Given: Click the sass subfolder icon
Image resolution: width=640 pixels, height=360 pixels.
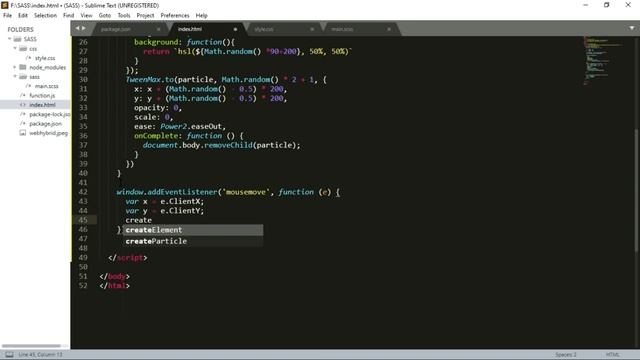Looking at the screenshot, I should pos(23,77).
